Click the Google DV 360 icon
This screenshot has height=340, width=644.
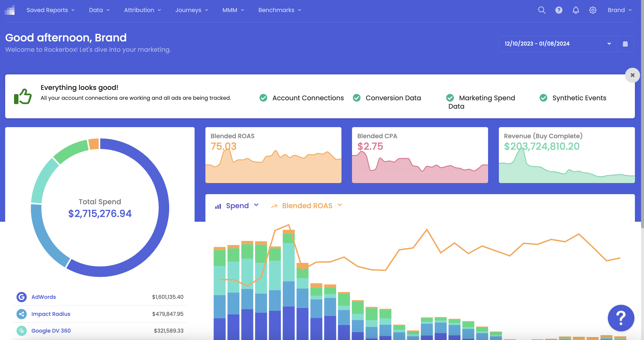pos(21,330)
